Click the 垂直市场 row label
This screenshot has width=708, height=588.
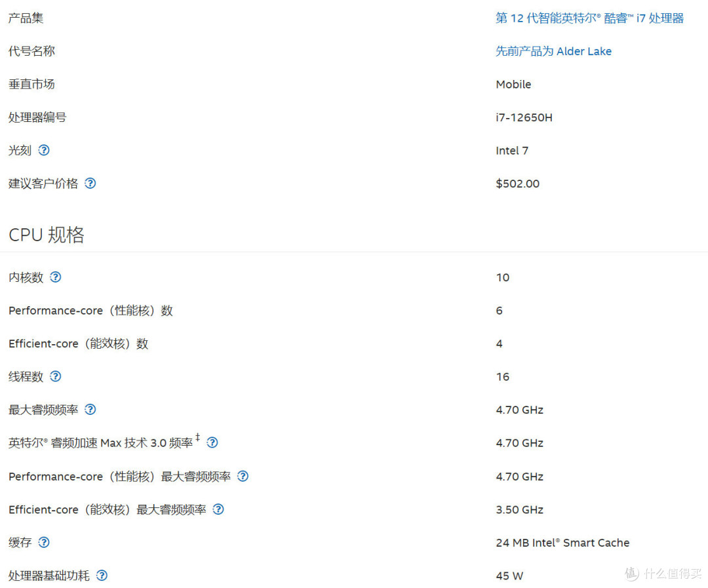pos(31,84)
